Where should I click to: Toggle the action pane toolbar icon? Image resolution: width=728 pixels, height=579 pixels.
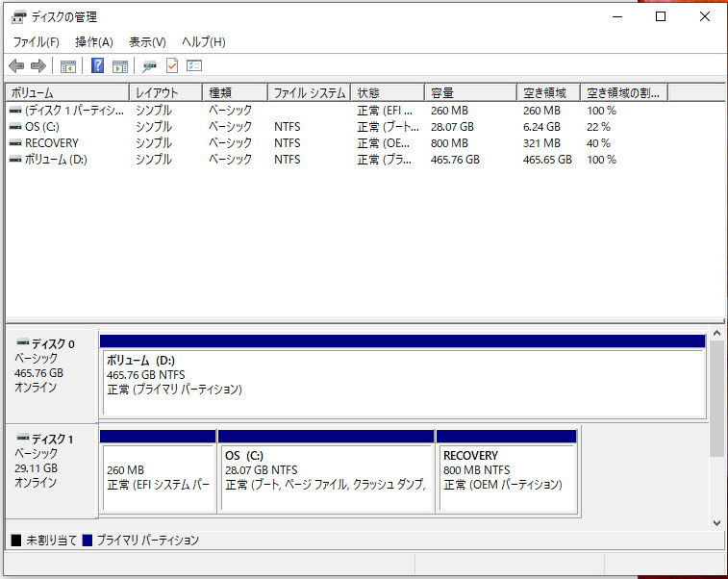click(x=120, y=66)
